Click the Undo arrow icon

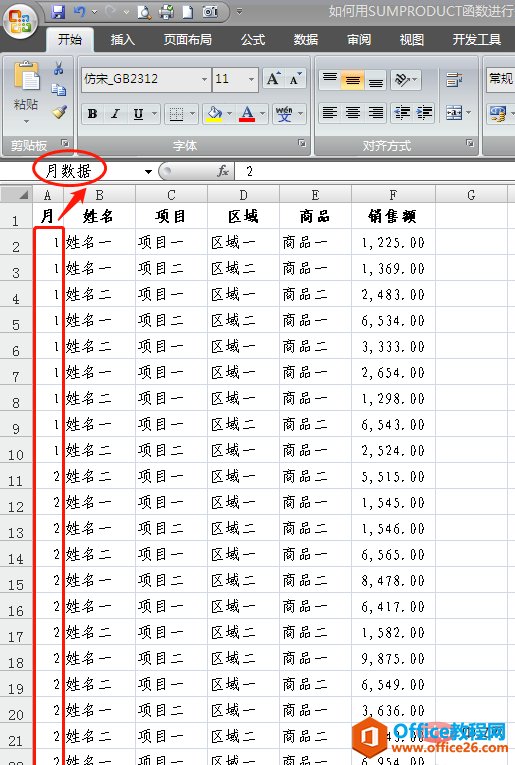coord(80,11)
